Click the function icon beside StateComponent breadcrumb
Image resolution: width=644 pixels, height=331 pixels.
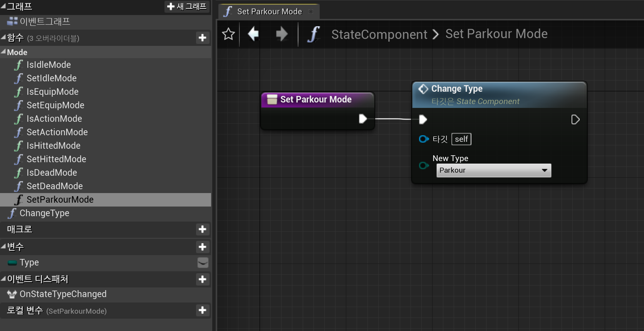click(x=314, y=34)
